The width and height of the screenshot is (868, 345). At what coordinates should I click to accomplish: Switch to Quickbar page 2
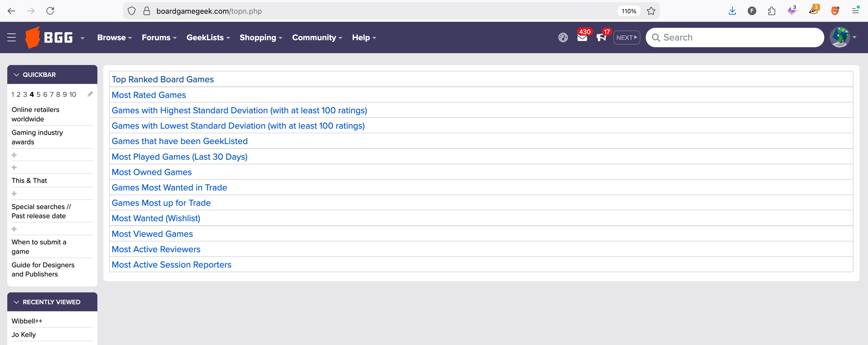tap(19, 94)
